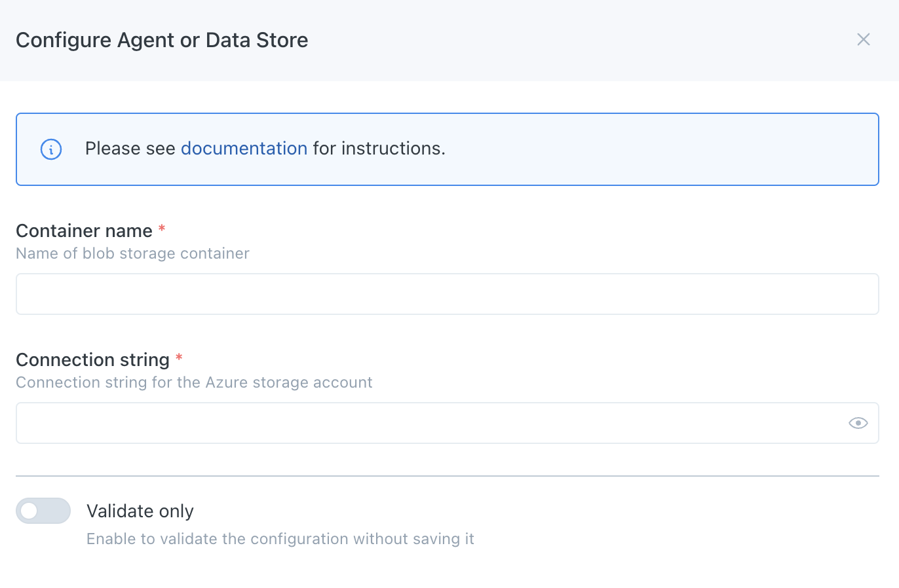899x588 pixels.
Task: Enable the Validate only switch
Action: 43,511
